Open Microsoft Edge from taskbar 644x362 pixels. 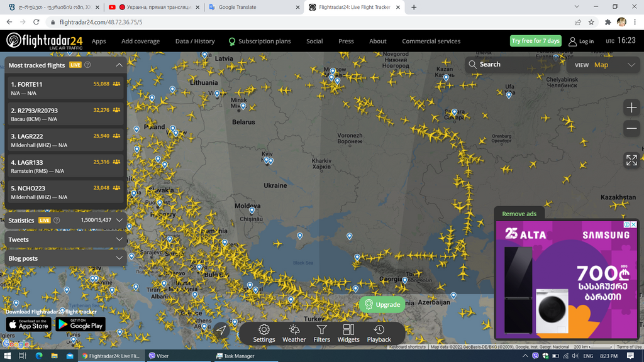[x=39, y=356]
